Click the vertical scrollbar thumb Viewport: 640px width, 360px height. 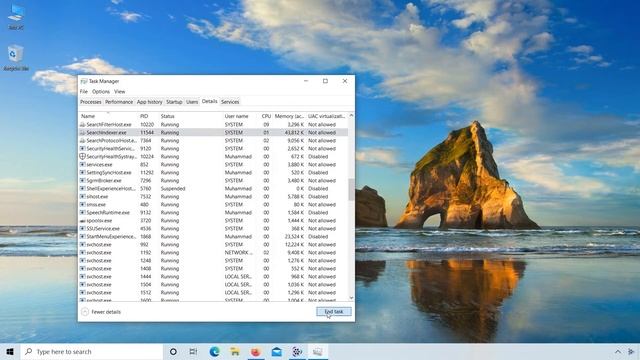(x=351, y=189)
